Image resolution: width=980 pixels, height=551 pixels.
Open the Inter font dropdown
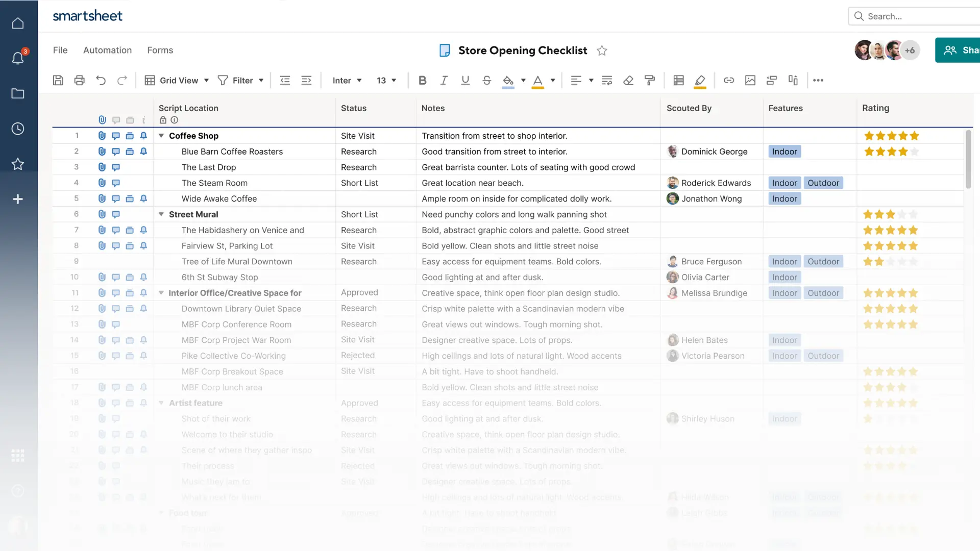click(x=347, y=80)
